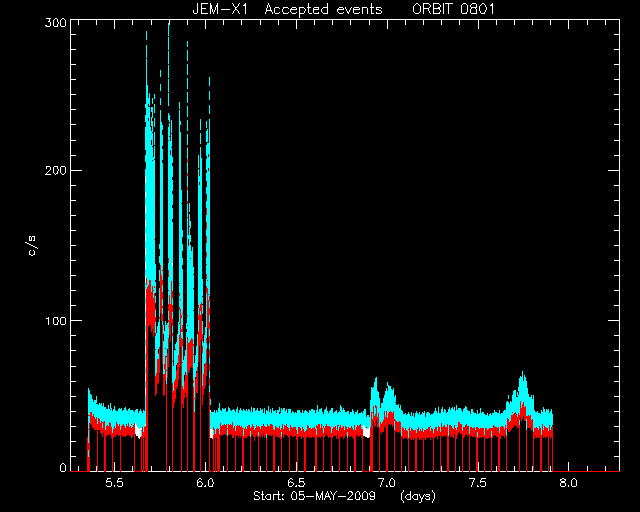This screenshot has width=640, height=512.
Task: Click the 6.0 x-axis tick label
Action: [205, 483]
